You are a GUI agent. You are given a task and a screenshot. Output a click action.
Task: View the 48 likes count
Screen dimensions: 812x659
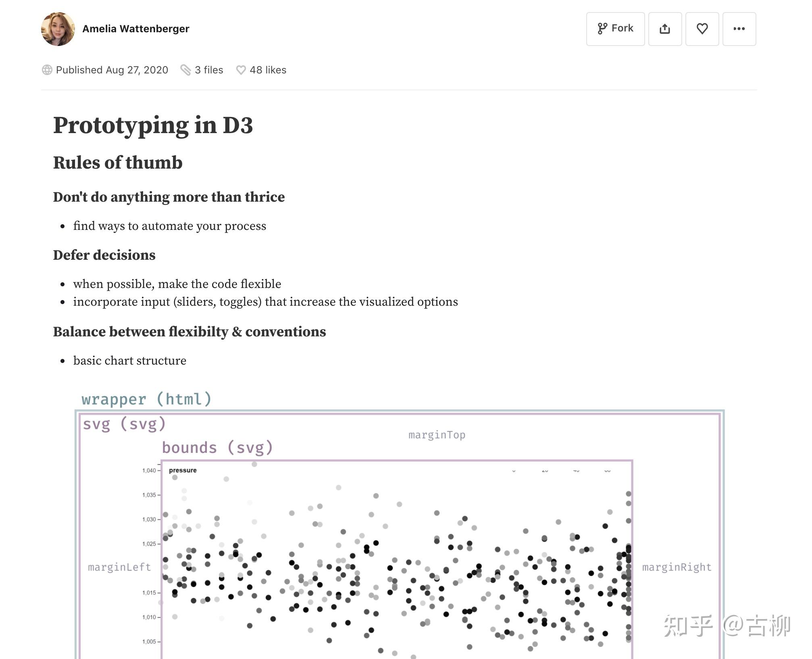click(x=268, y=70)
